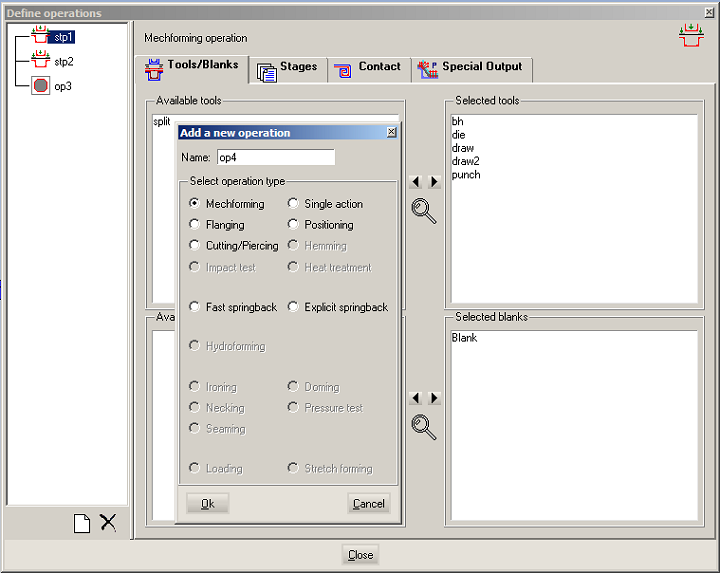This screenshot has width=720, height=573.
Task: Click the magnifier icon beside Selected blanks
Action: (424, 427)
